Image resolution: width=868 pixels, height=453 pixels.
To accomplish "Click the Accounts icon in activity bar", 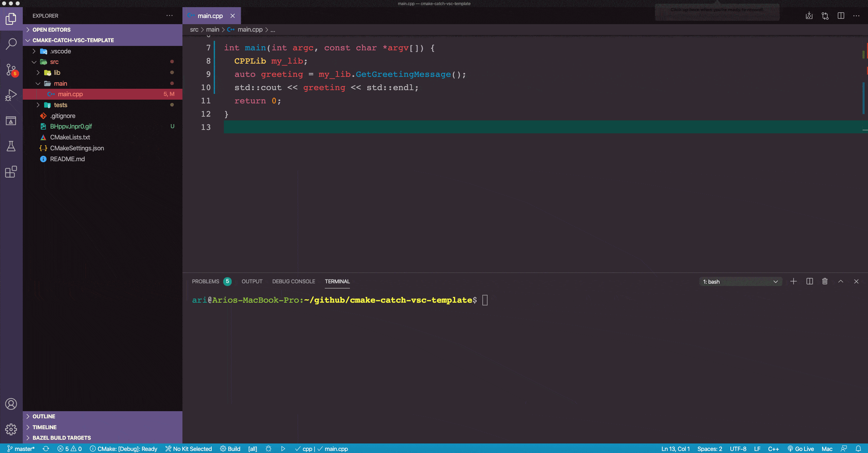I will pyautogui.click(x=11, y=404).
